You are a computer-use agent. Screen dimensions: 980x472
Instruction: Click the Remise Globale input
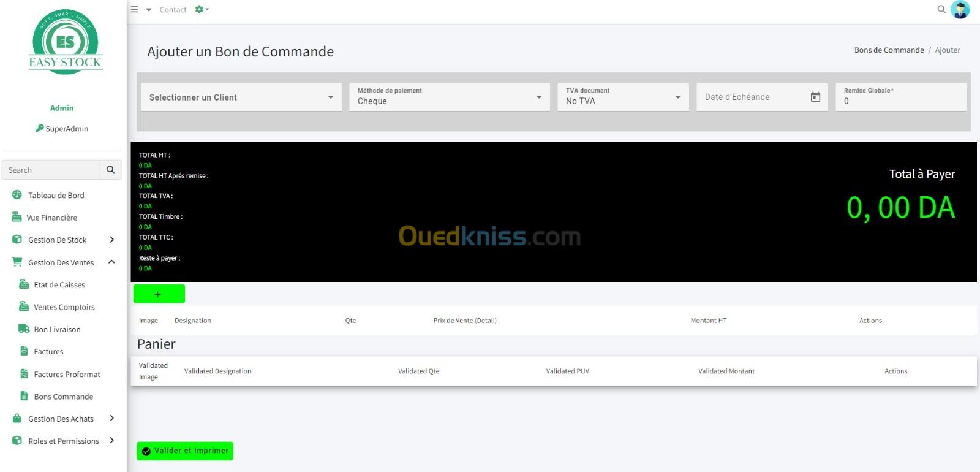coord(901,97)
